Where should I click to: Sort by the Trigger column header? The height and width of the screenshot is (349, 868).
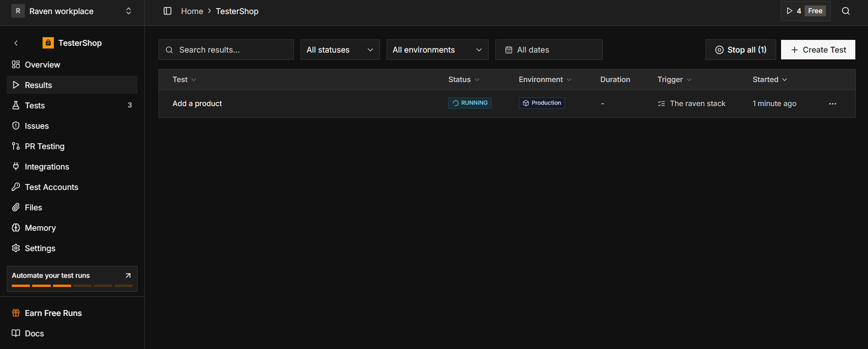[675, 80]
